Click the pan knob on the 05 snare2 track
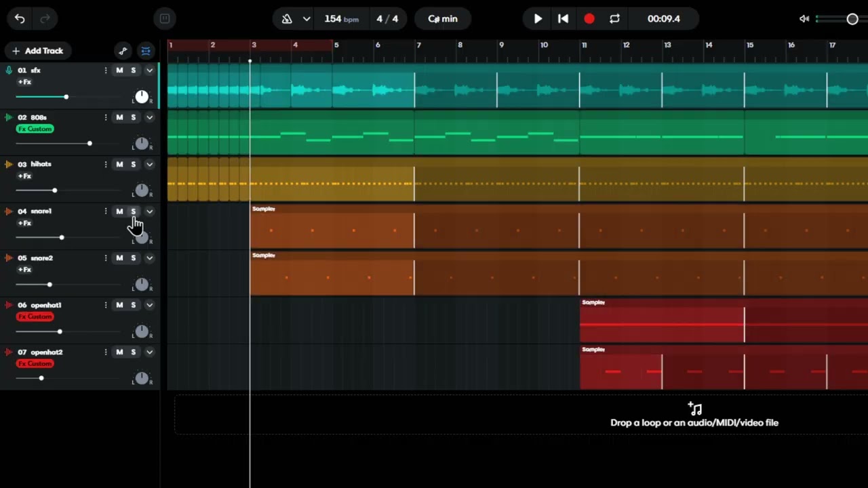 tap(142, 285)
